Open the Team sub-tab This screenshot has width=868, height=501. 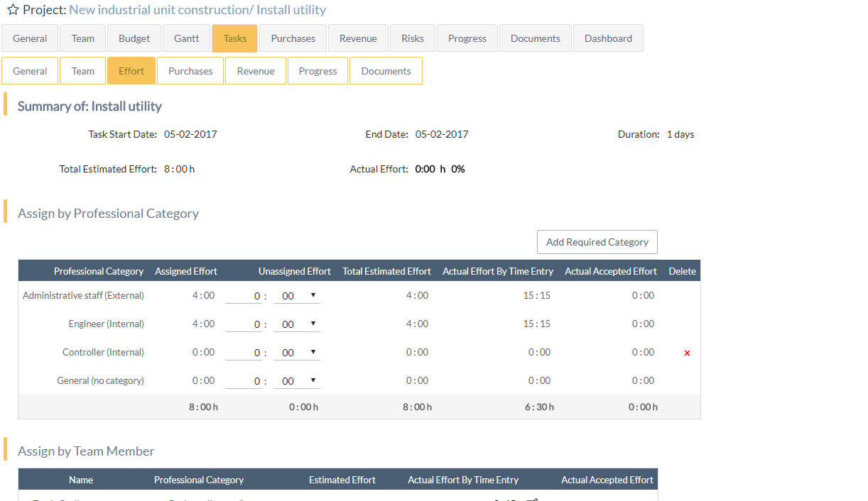point(82,70)
